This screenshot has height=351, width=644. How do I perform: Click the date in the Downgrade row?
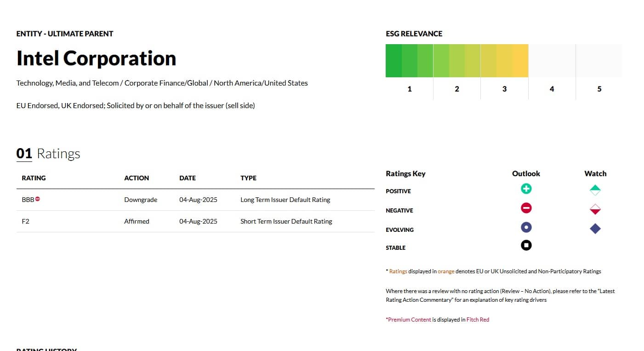198,200
